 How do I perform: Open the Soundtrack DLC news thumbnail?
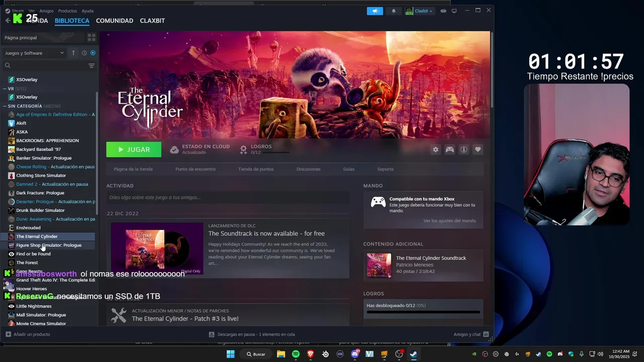click(157, 248)
